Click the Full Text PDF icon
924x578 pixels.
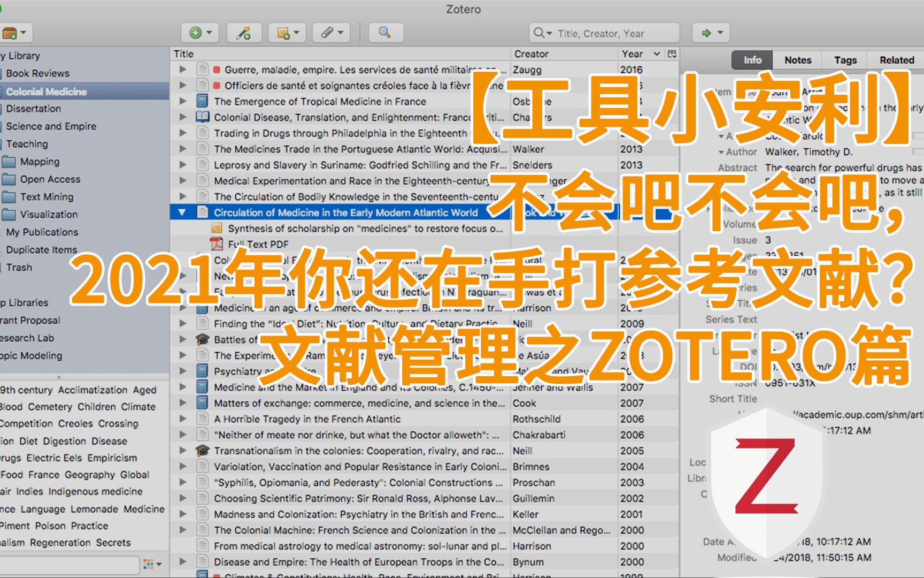(x=216, y=244)
